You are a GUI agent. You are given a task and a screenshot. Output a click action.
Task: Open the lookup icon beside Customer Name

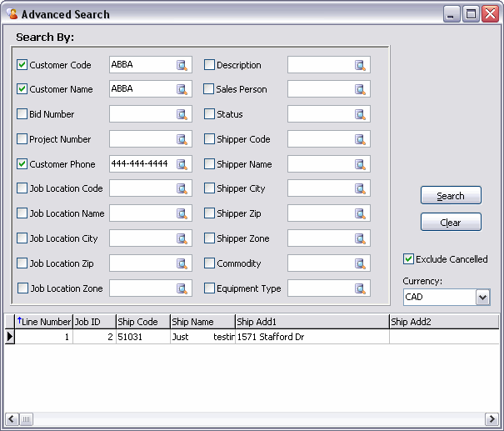pyautogui.click(x=182, y=89)
